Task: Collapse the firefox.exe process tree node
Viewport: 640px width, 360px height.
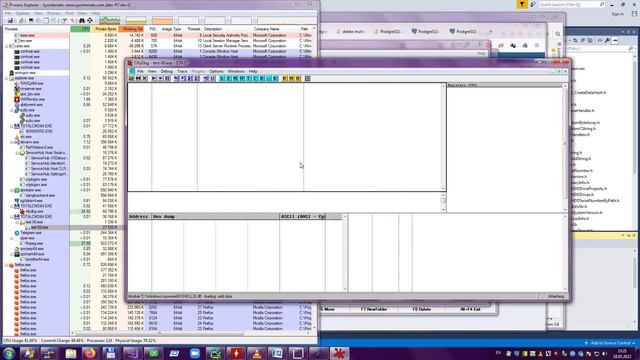Action: pos(7,265)
